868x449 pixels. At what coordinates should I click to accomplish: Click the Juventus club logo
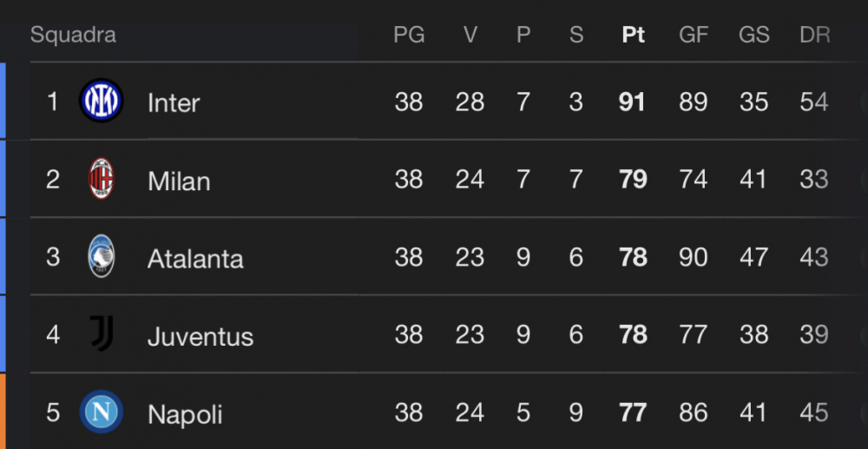point(102,333)
